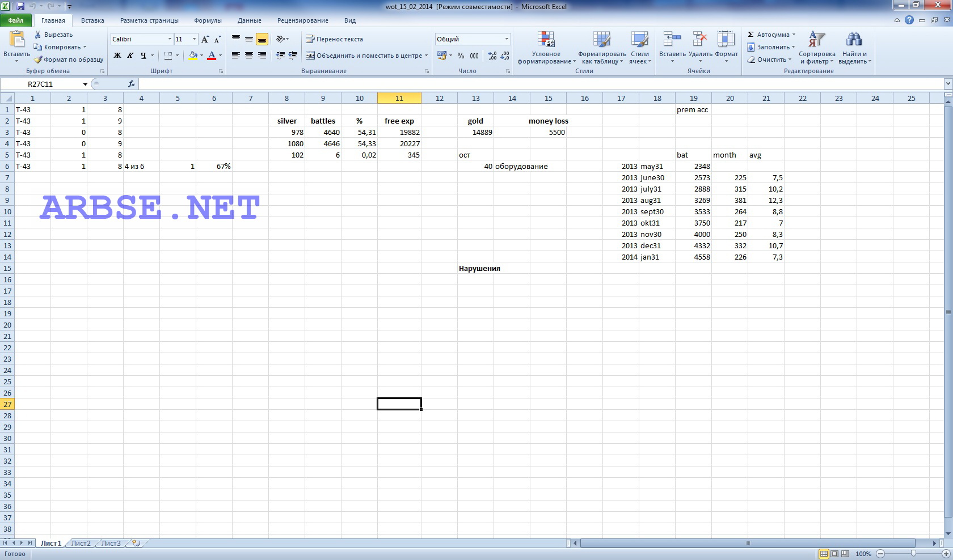
Task: Toggle align text right
Action: tap(262, 56)
